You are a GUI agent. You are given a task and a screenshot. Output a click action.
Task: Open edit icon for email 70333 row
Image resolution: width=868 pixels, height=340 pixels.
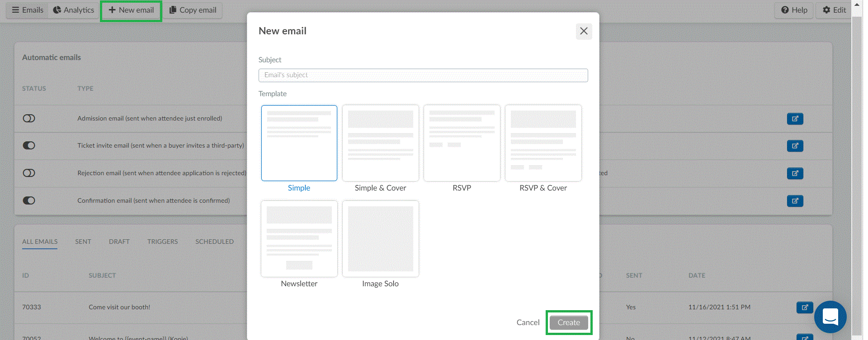pos(804,307)
